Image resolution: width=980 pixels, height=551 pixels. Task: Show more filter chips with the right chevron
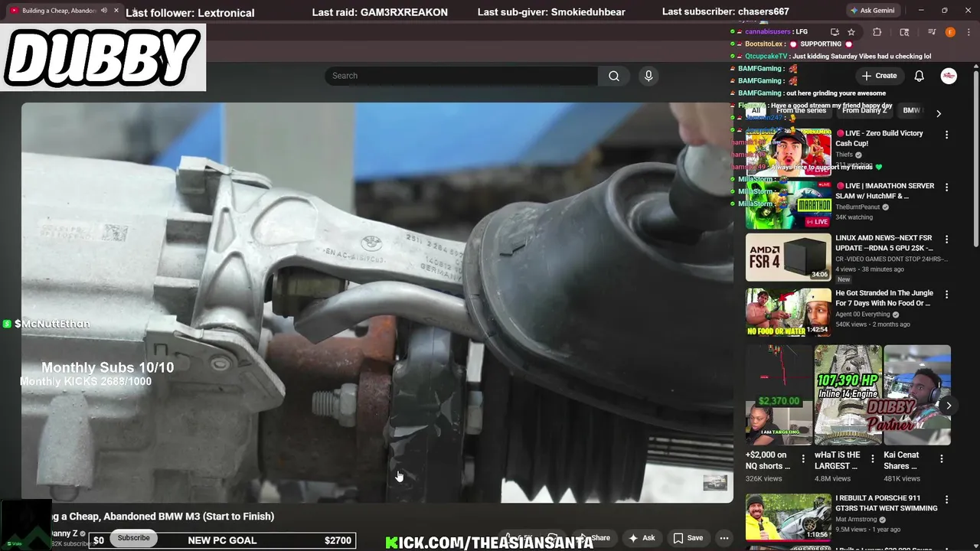point(939,113)
